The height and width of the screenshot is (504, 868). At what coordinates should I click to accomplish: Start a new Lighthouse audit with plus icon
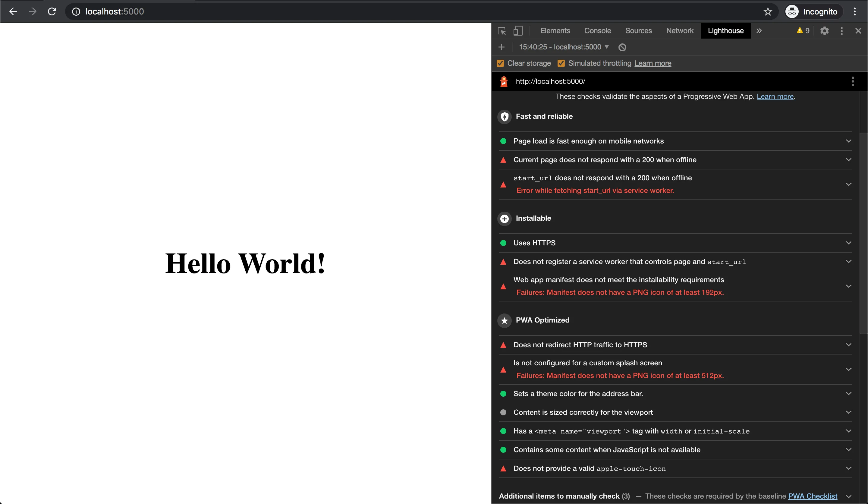501,47
